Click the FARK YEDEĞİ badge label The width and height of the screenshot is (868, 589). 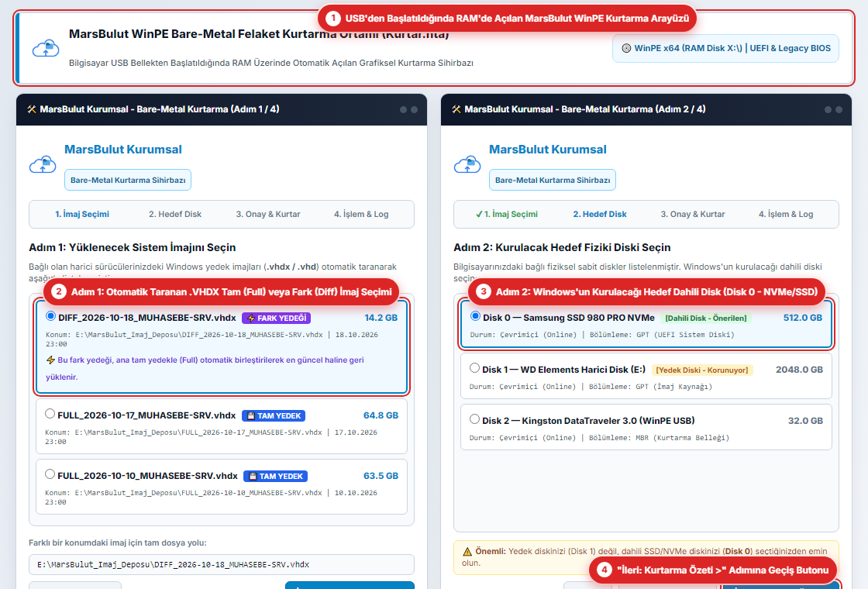276,319
